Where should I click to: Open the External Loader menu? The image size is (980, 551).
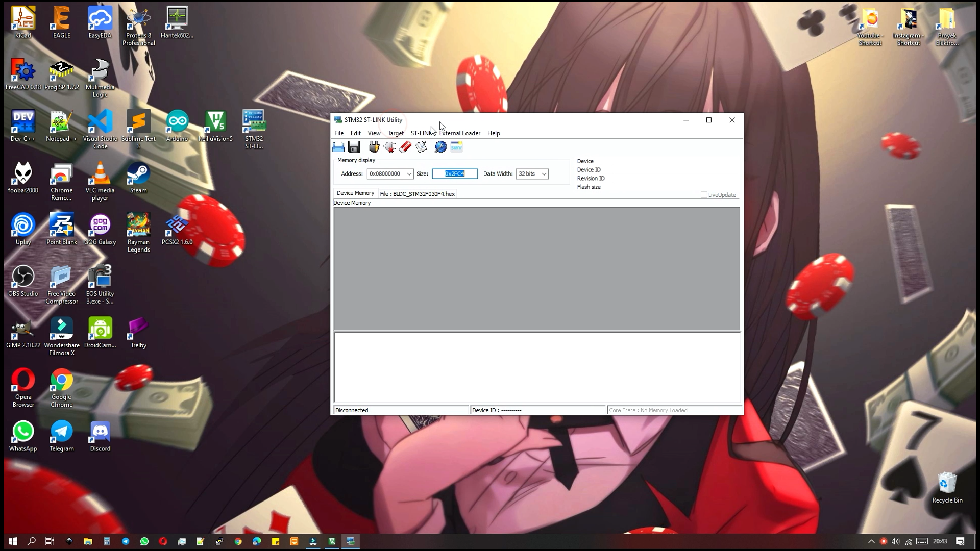tap(460, 133)
